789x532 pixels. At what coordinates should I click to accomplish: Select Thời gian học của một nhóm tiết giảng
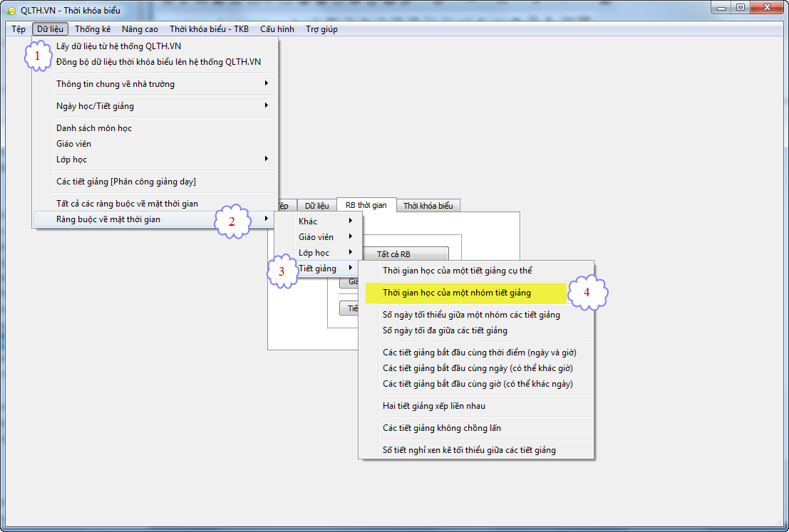click(456, 293)
